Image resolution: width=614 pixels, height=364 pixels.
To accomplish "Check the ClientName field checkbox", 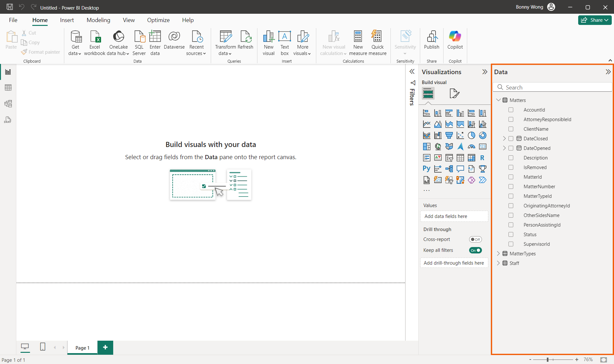I will [x=511, y=129].
